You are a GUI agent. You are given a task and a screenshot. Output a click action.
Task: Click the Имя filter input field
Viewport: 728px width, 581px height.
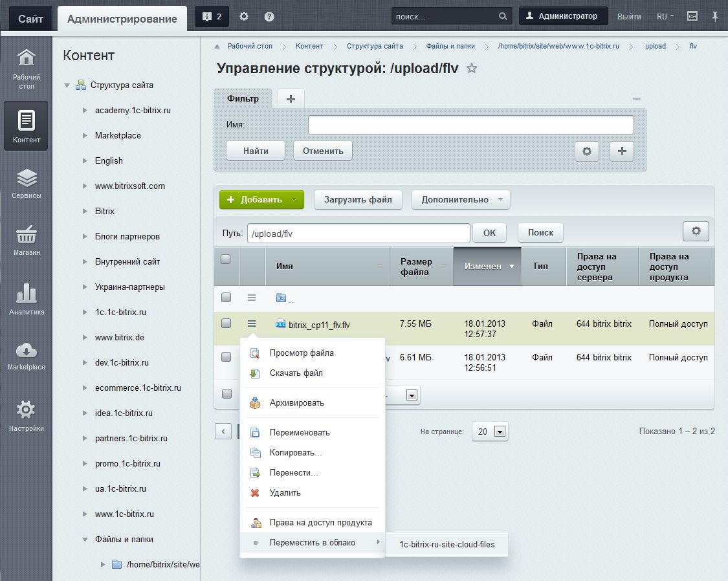tap(470, 125)
